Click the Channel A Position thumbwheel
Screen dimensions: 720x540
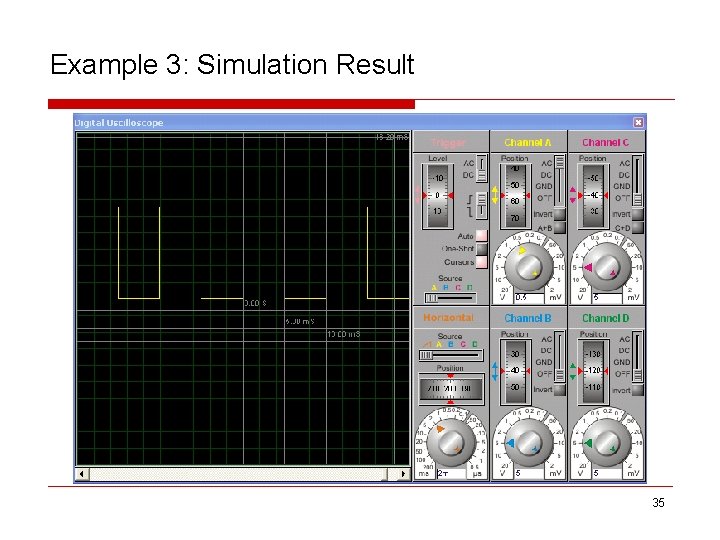[x=515, y=196]
